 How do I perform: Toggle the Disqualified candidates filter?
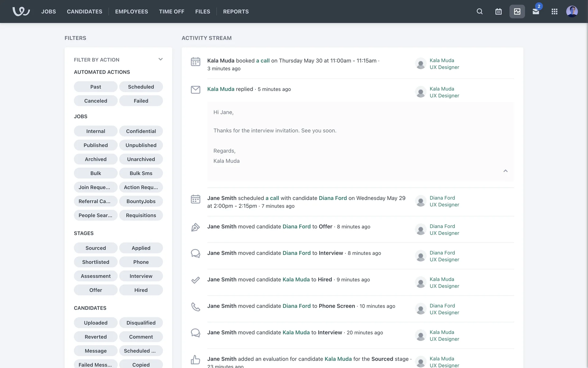point(141,323)
